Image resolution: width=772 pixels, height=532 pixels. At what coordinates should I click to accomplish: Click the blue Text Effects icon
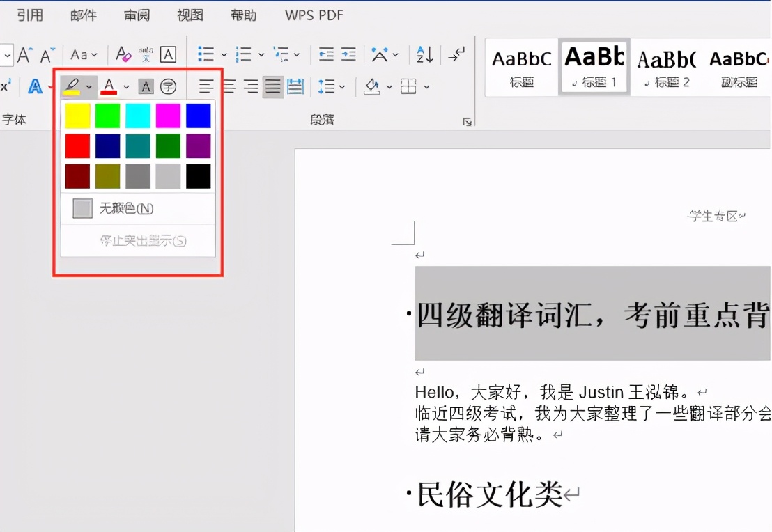click(35, 85)
